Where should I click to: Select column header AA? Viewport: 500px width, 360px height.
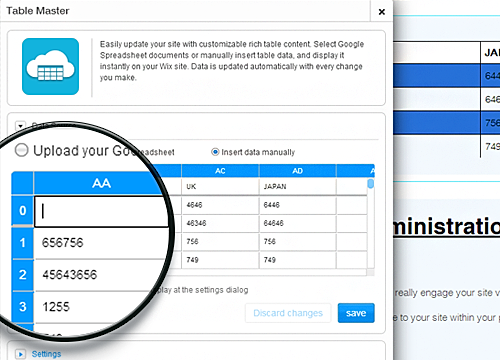click(101, 183)
